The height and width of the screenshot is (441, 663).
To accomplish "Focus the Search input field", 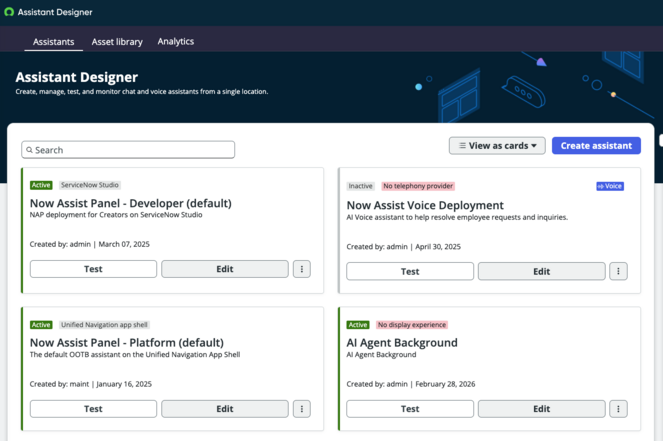I will point(128,150).
